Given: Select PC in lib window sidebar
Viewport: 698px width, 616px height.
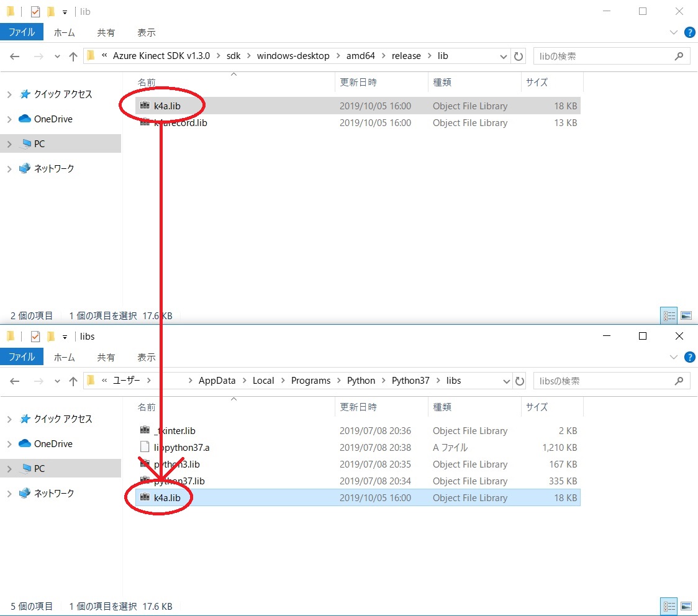Looking at the screenshot, I should [60, 144].
